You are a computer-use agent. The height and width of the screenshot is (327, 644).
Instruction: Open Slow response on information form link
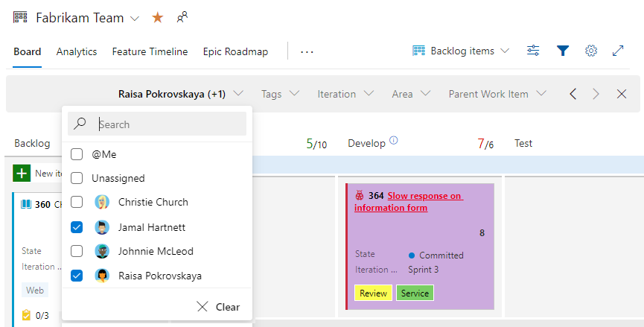tap(409, 202)
